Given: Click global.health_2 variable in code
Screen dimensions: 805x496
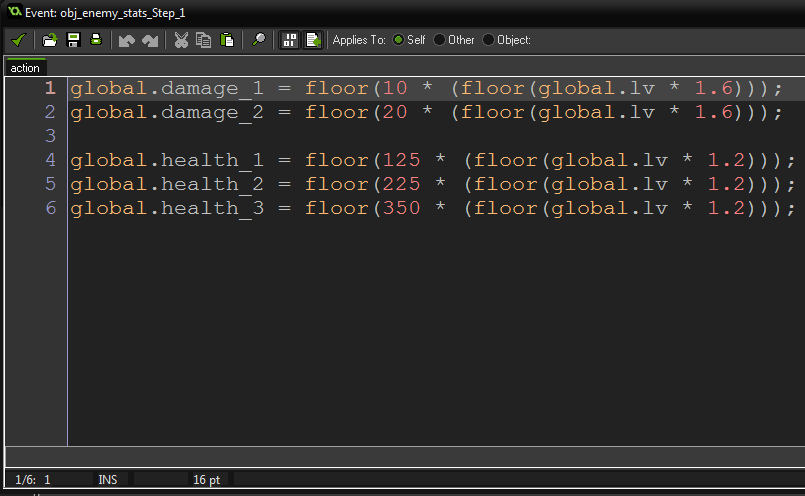Looking at the screenshot, I should [x=167, y=185].
